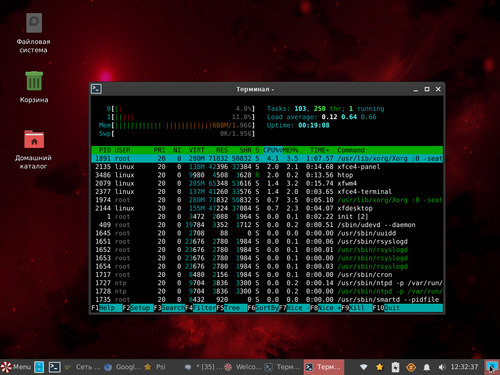The image size is (500, 375).
Task: Select the htop process row
Action: point(267,175)
